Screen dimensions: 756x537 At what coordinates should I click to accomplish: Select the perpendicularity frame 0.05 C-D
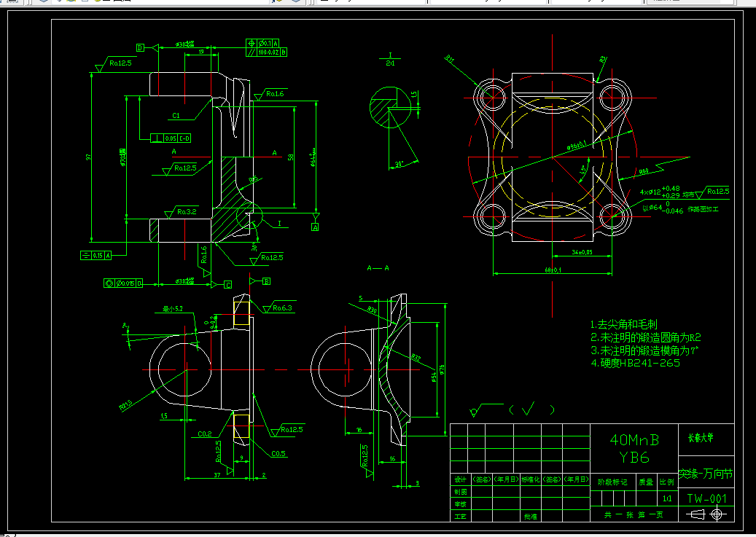point(171,138)
